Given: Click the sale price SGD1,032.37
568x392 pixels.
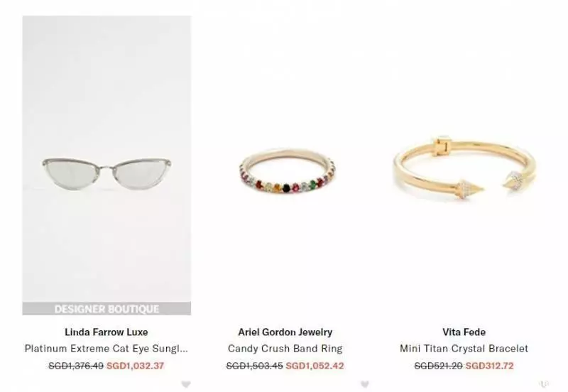Looking at the screenshot, I should [x=136, y=366].
